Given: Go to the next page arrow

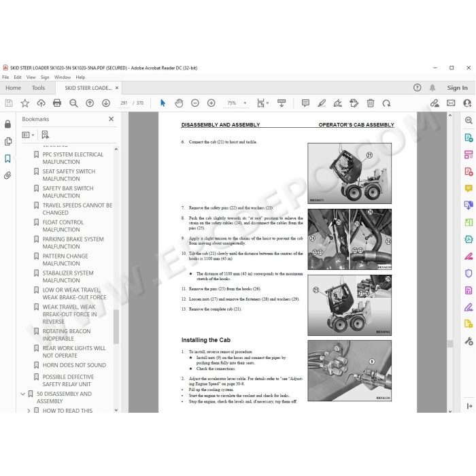Looking at the screenshot, I should pyautogui.click(x=106, y=103).
